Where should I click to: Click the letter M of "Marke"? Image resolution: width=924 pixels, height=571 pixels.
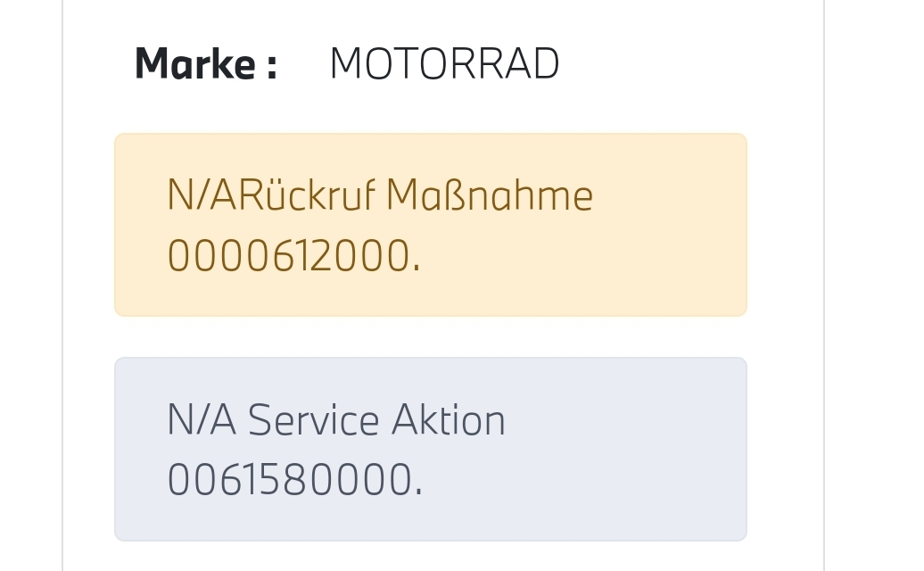[154, 64]
